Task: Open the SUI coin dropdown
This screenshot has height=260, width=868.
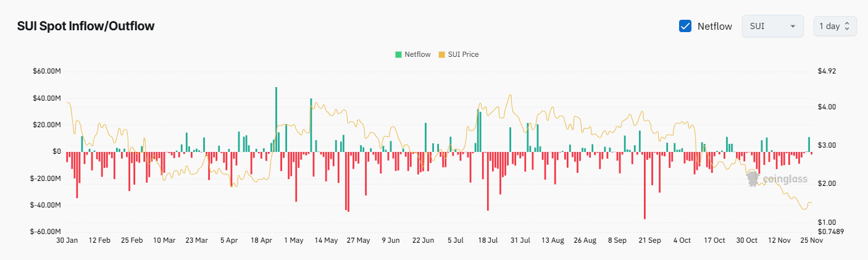Action: click(772, 26)
